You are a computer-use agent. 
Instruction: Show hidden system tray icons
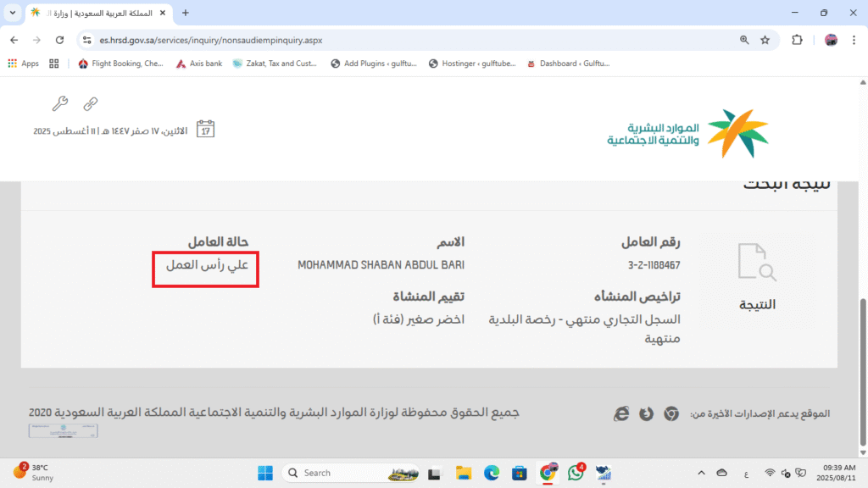(x=701, y=473)
